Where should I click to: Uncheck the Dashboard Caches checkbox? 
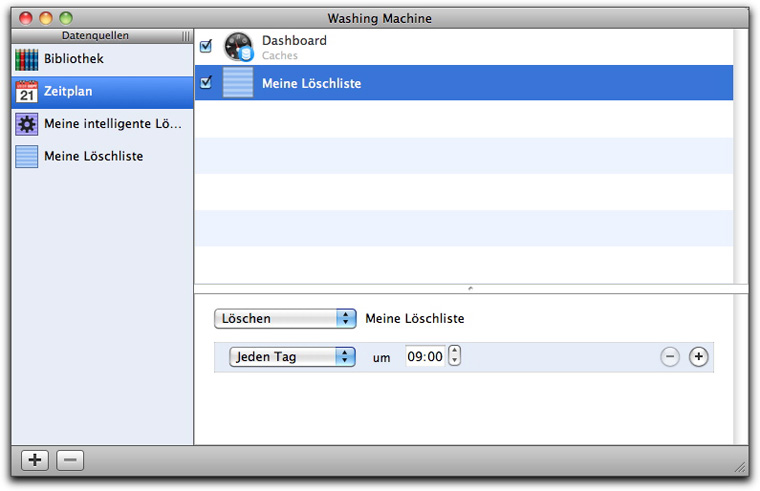(206, 46)
